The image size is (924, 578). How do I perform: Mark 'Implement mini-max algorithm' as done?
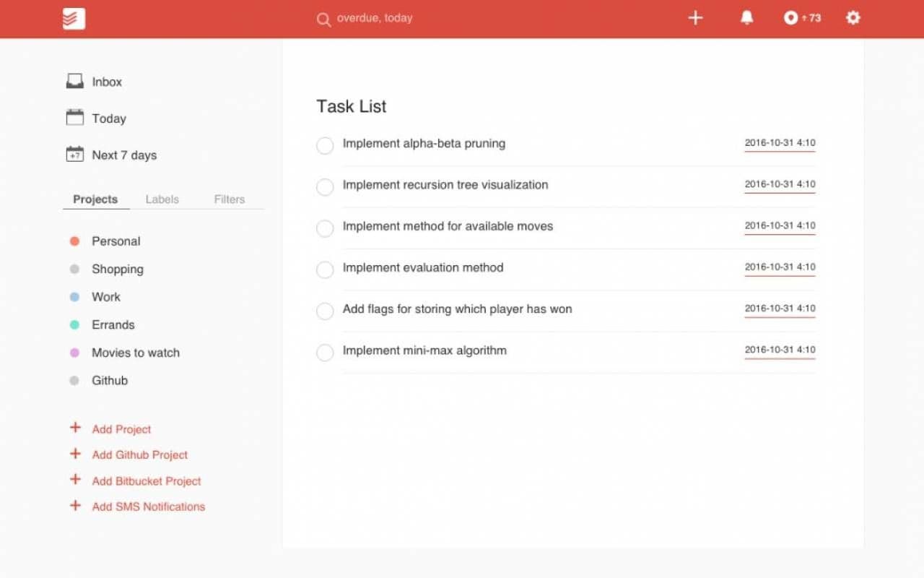tap(325, 353)
